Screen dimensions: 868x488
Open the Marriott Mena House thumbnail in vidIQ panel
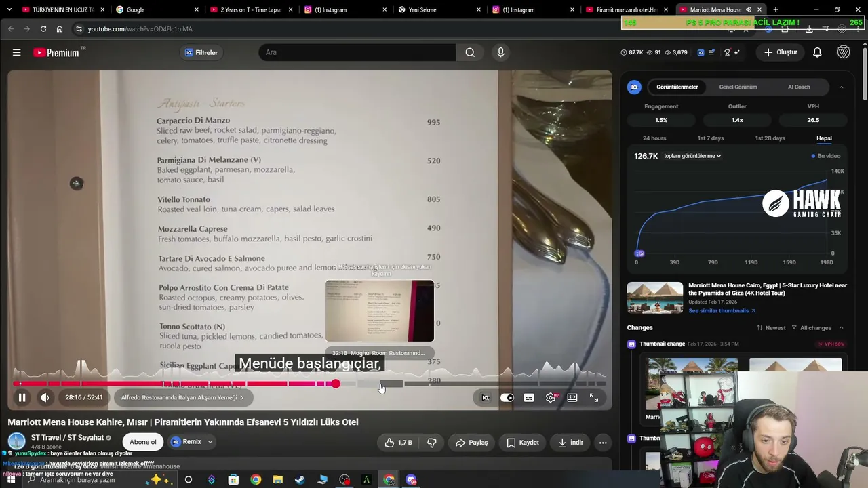coord(655,298)
